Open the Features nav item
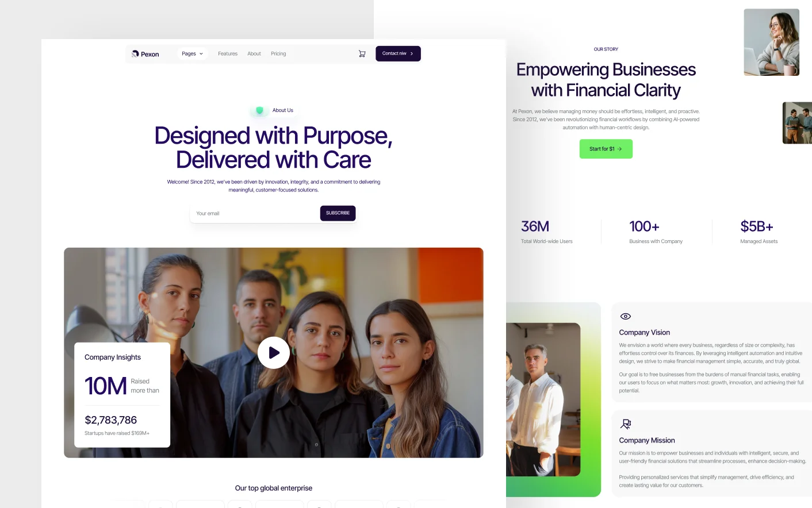812x508 pixels. coord(228,53)
